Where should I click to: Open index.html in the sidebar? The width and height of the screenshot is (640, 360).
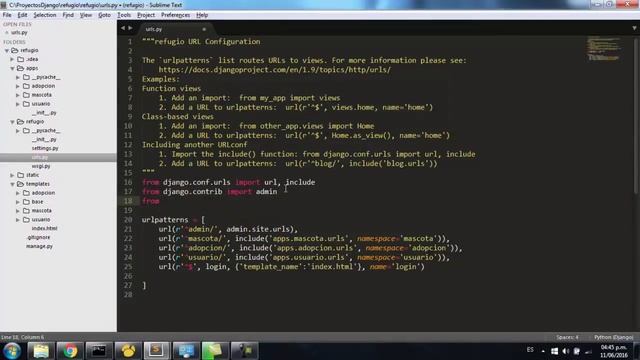(44, 229)
